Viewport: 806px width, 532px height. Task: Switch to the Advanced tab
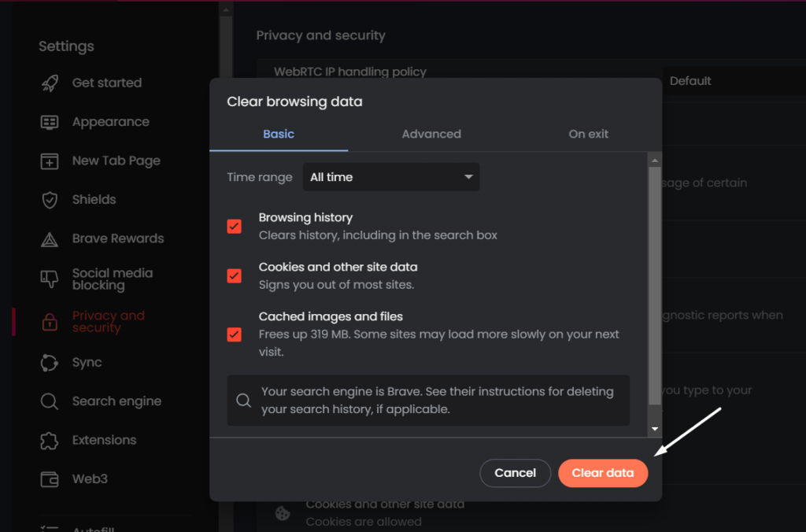click(x=431, y=134)
